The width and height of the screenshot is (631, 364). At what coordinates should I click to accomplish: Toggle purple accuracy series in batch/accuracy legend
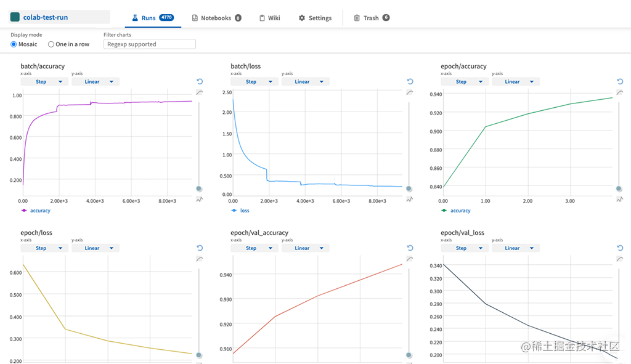pos(35,211)
